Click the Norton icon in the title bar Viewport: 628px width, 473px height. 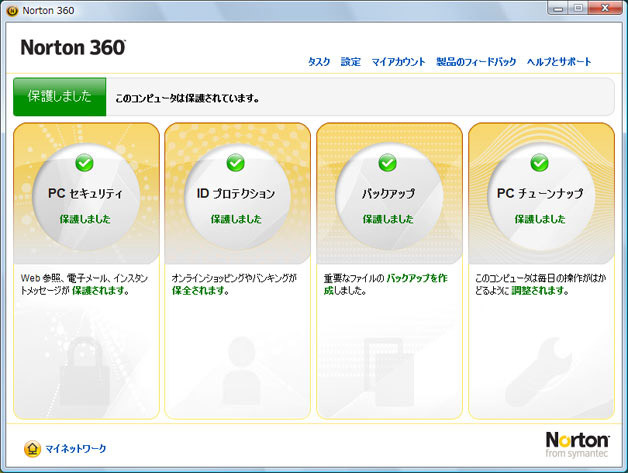[12, 11]
